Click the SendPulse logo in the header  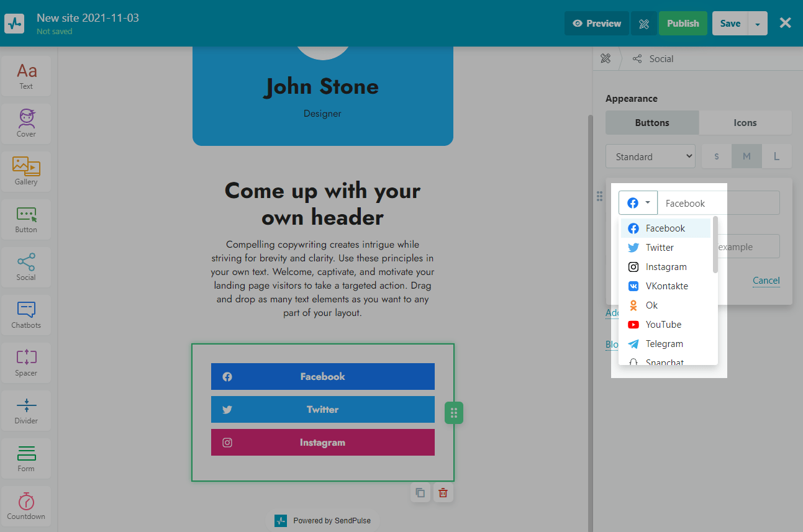(x=14, y=24)
